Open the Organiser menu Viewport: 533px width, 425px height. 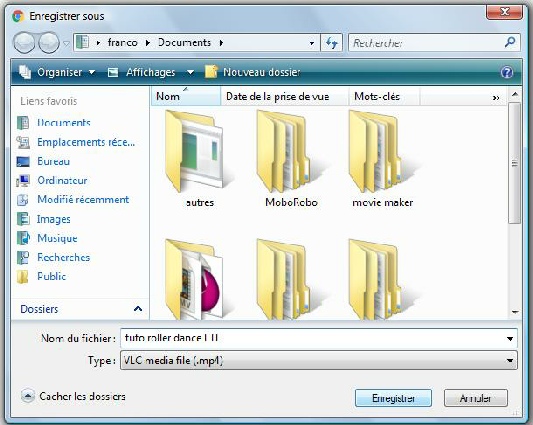coord(56,72)
